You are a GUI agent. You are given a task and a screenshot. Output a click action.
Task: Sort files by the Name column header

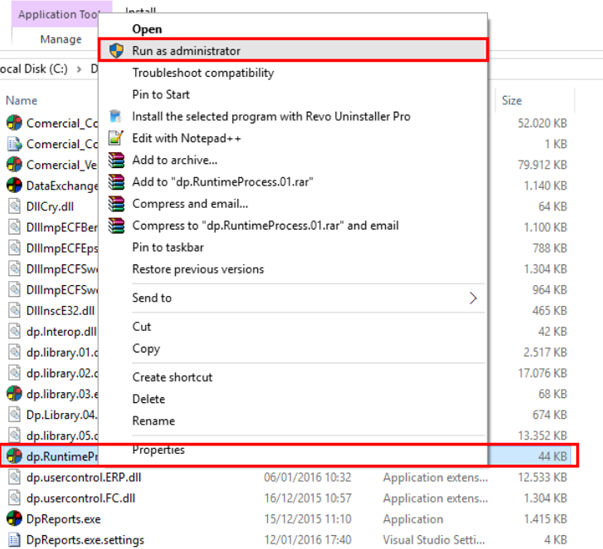pyautogui.click(x=22, y=100)
